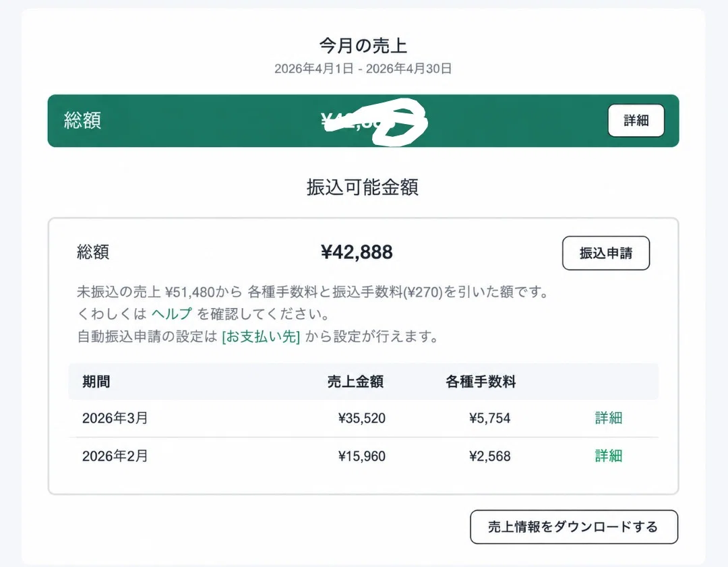728x567 pixels.
Task: Click the 2026年2月 period cell
Action: (x=115, y=456)
